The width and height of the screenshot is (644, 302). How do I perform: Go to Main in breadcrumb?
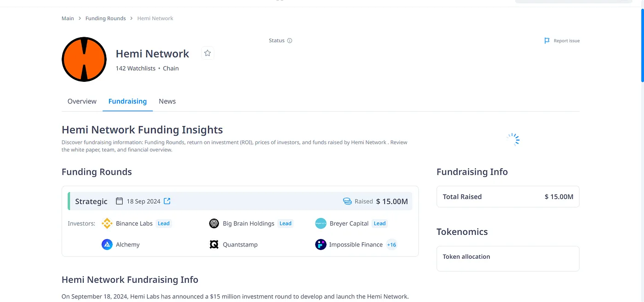pos(68,18)
